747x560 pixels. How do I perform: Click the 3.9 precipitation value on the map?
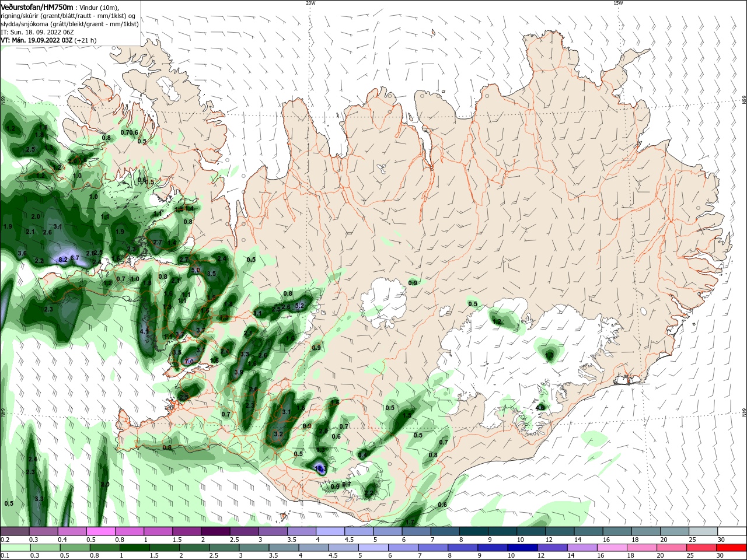pos(239,372)
